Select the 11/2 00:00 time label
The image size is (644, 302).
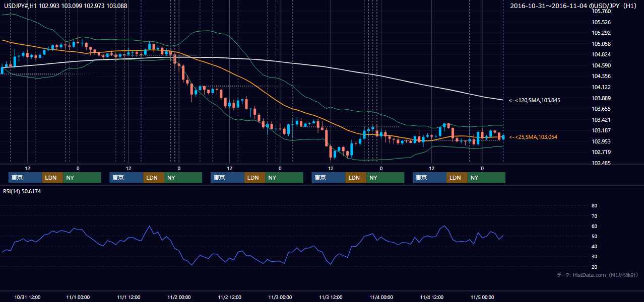(179, 297)
